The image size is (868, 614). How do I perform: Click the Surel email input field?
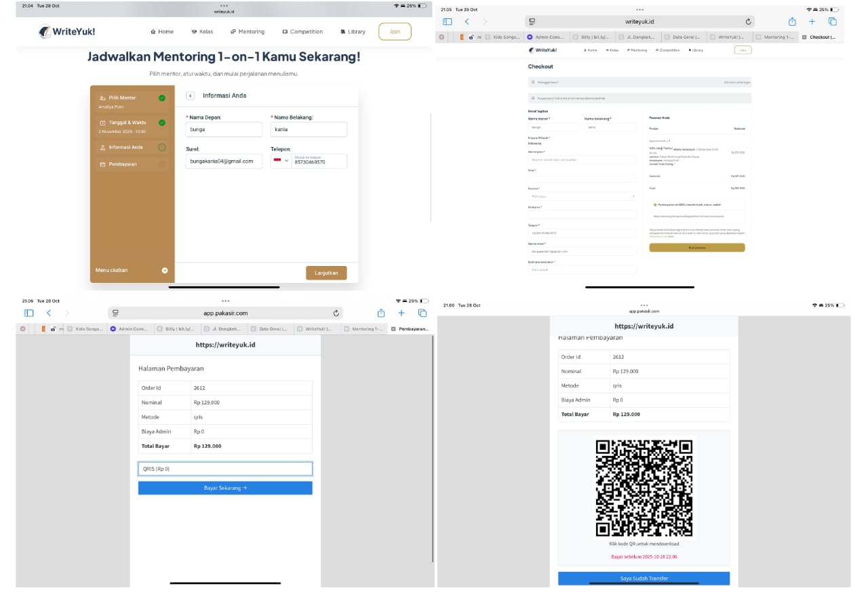(x=224, y=161)
